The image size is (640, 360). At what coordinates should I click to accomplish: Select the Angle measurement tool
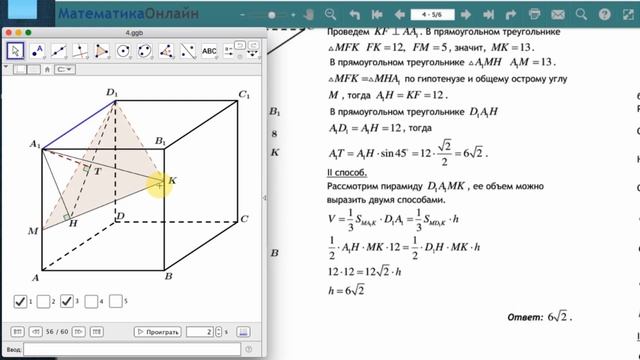pos(166,51)
